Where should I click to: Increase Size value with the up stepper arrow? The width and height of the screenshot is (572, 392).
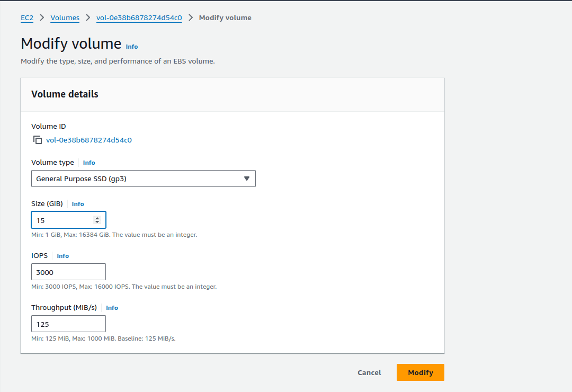tap(97, 218)
